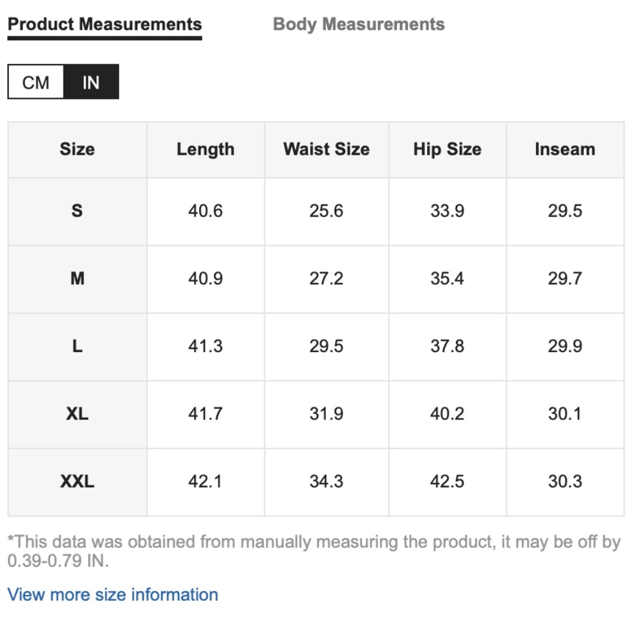Select the IN unit option
Screen dimensions: 644x644
(x=91, y=82)
